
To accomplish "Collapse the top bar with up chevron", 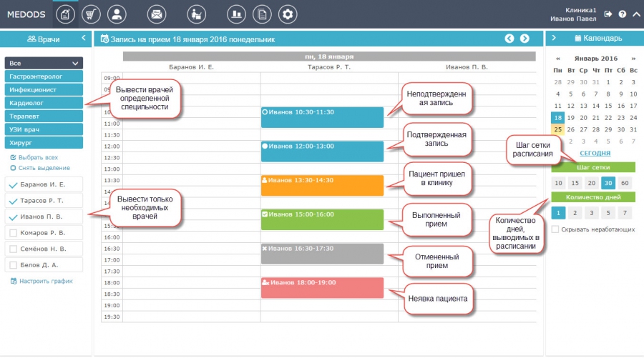I will click(x=636, y=14).
